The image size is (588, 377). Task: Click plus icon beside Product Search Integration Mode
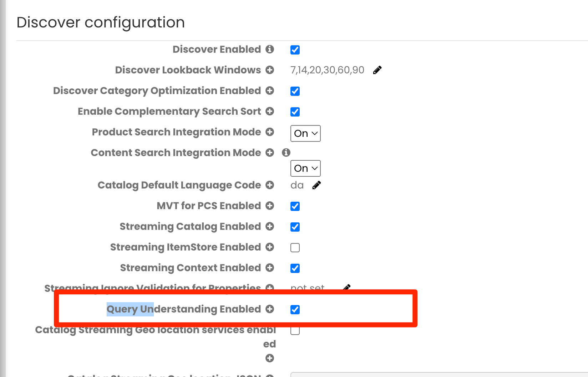pos(270,132)
